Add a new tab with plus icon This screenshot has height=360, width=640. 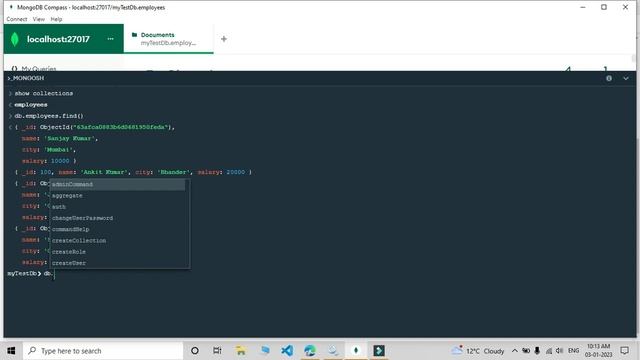224,39
